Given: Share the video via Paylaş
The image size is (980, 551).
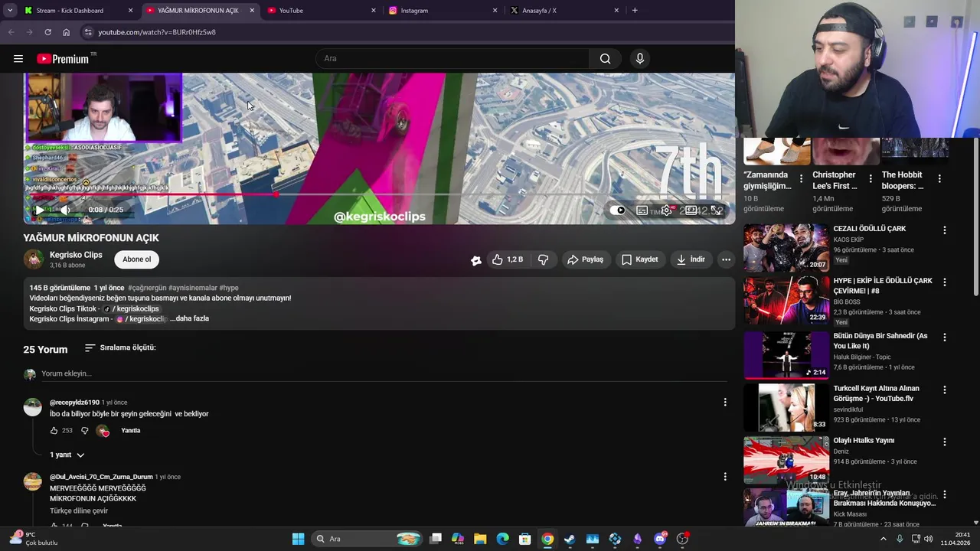Looking at the screenshot, I should tap(585, 259).
